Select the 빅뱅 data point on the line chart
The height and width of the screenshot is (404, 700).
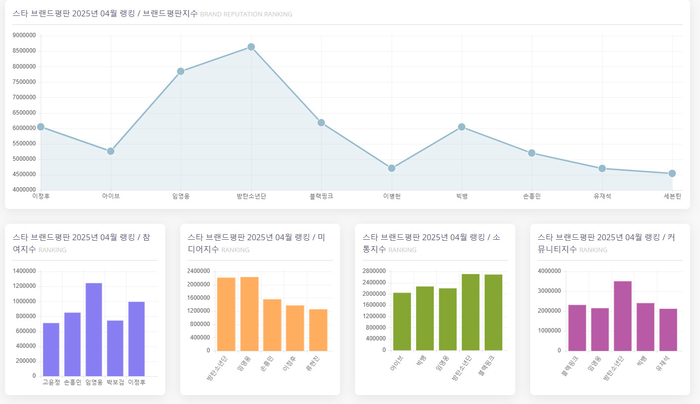pyautogui.click(x=462, y=127)
